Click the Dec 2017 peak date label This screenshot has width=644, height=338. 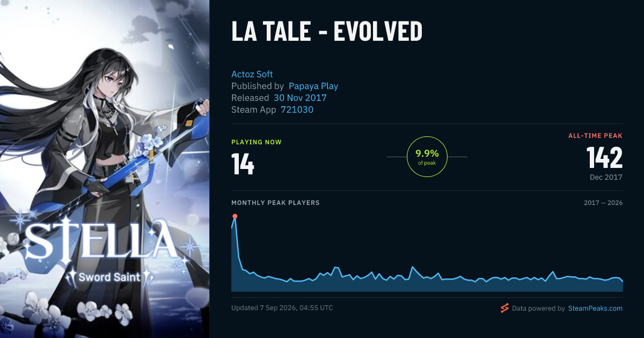(605, 177)
